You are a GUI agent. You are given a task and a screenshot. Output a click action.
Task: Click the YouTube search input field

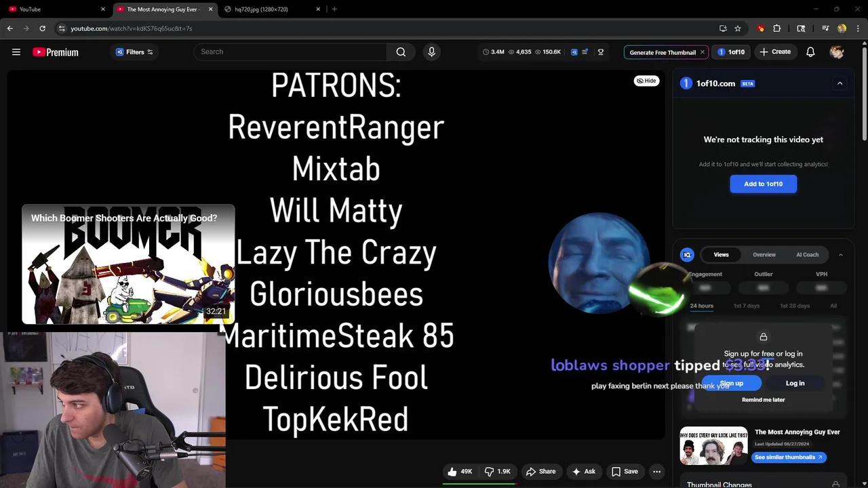click(290, 52)
